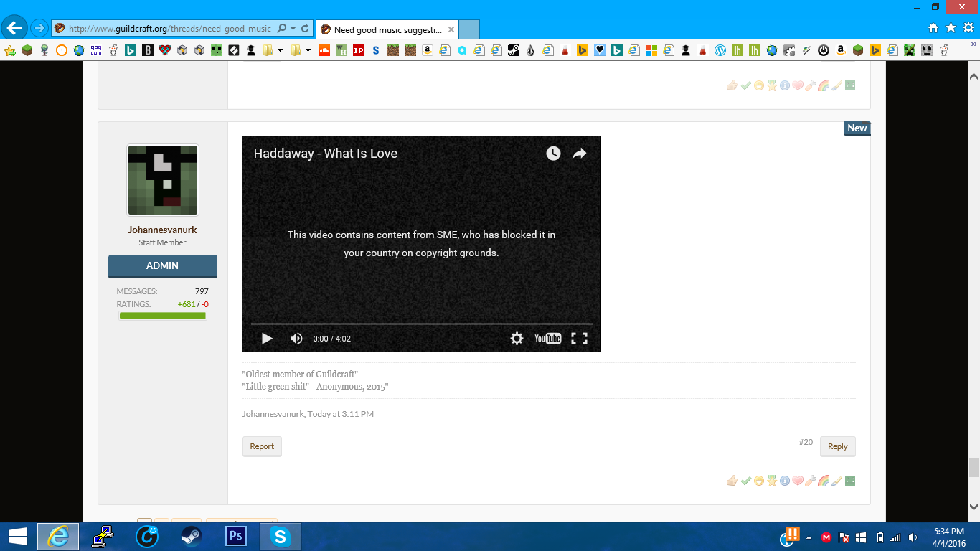Screen dimensions: 980x551
Task: Rate Johannesvanurk's post with the pink heart
Action: [x=798, y=481]
